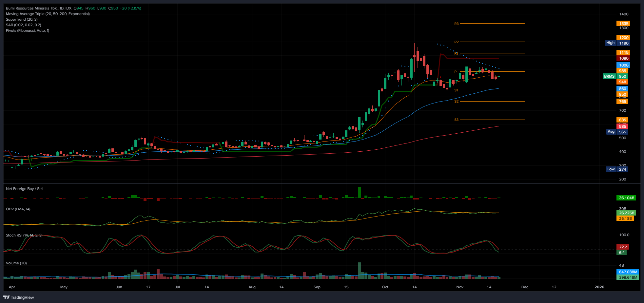Select the Bumi Resources Minerals symbol title
This screenshot has width=644, height=303.
[38, 8]
